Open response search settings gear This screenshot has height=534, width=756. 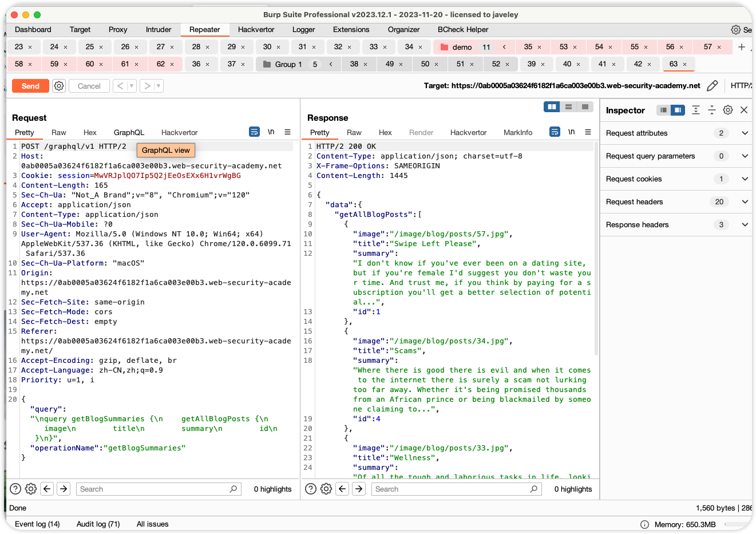[326, 489]
